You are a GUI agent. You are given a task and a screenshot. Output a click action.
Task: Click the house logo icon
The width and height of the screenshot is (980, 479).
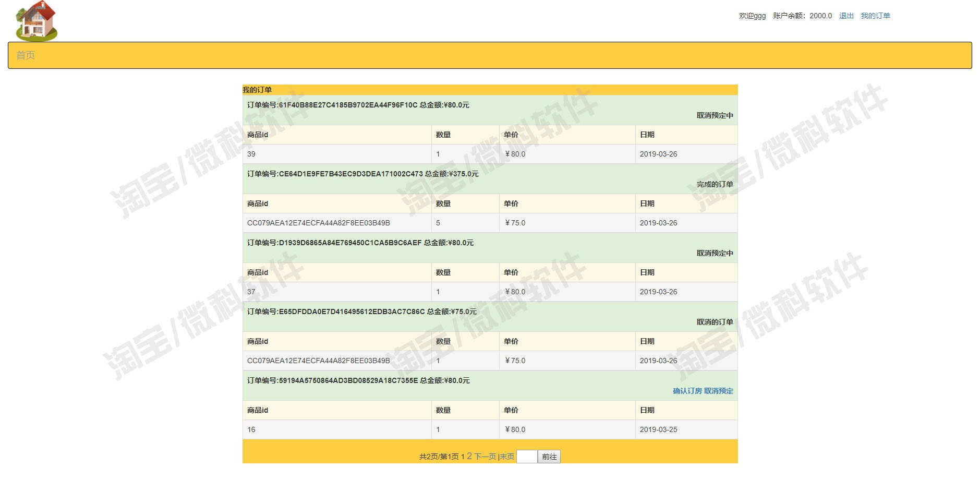(x=37, y=20)
